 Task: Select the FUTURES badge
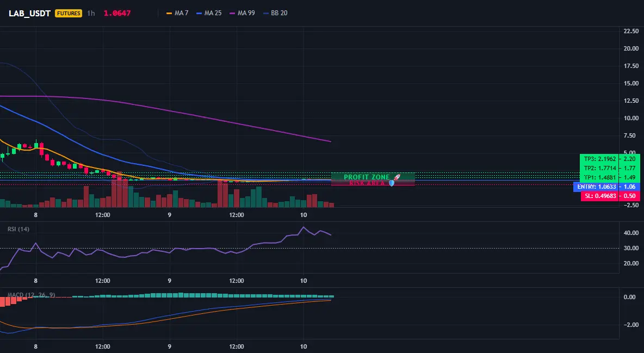coord(69,13)
